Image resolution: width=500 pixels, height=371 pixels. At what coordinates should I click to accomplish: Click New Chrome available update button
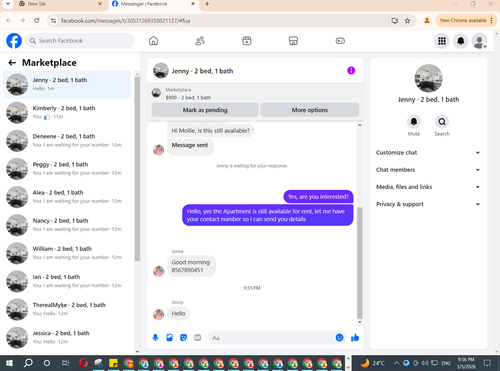click(466, 20)
